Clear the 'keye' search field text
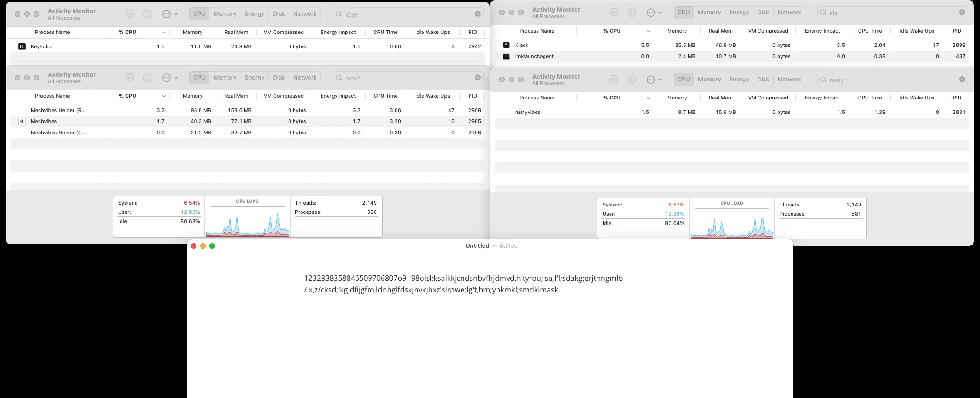This screenshot has width=980, height=398. (477, 14)
